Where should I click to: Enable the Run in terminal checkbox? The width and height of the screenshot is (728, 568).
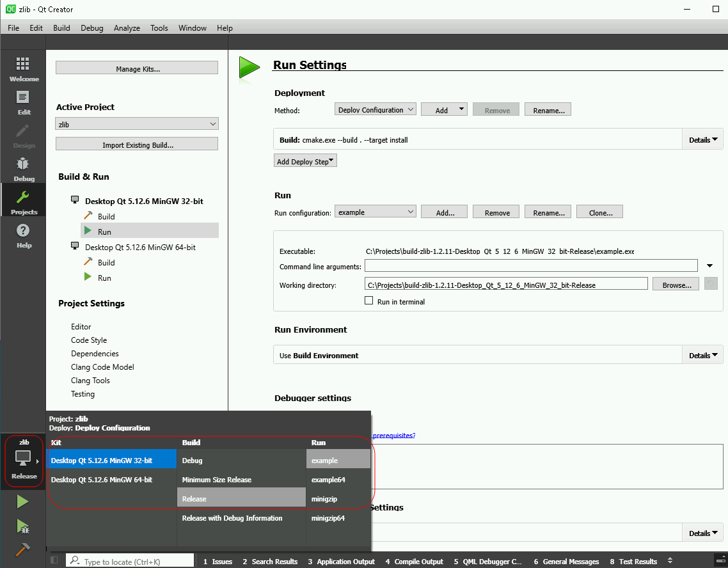point(368,301)
